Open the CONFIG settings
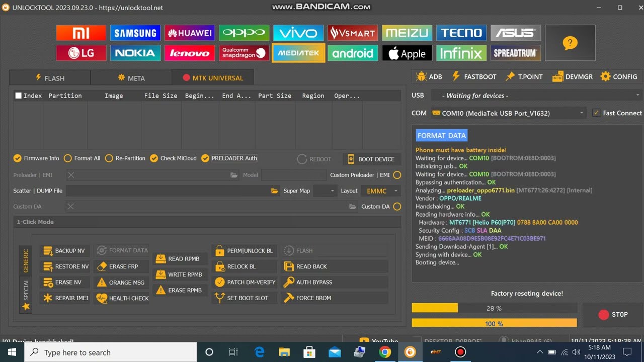644x362 pixels. point(619,77)
